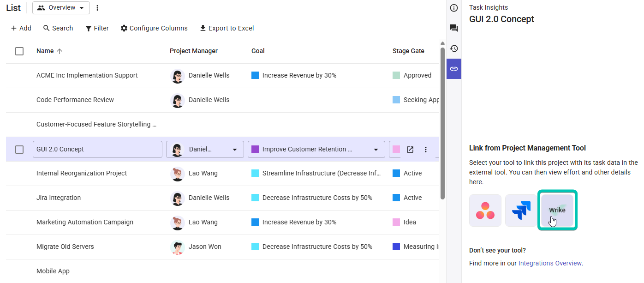Image resolution: width=644 pixels, height=283 pixels.
Task: Open GUI 2.0 Concept in new window
Action: pos(410,150)
